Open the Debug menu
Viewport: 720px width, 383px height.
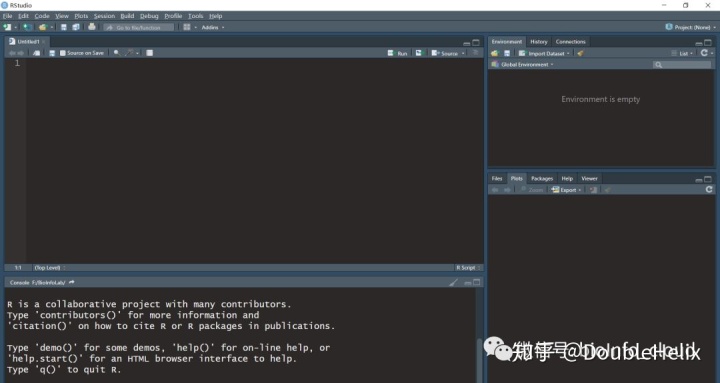click(149, 16)
